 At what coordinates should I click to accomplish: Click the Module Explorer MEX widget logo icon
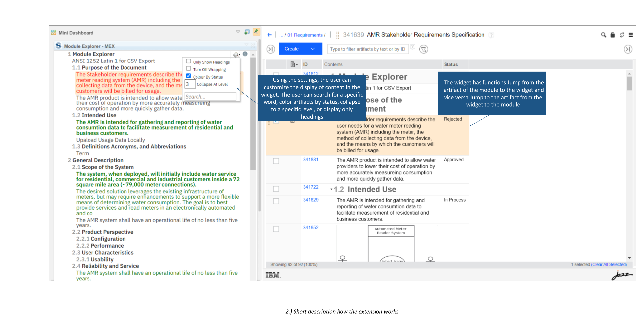pos(58,46)
